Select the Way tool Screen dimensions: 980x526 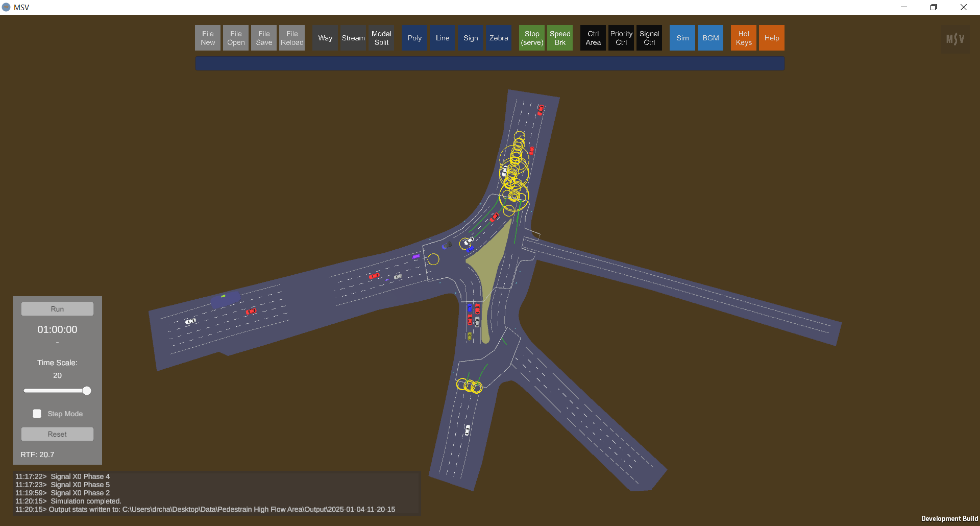coord(325,38)
